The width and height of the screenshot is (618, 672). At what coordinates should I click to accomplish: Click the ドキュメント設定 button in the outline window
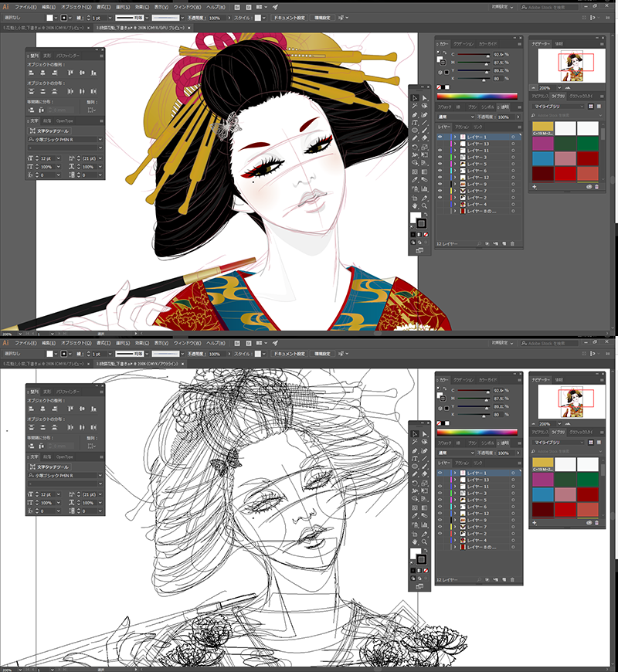(289, 354)
